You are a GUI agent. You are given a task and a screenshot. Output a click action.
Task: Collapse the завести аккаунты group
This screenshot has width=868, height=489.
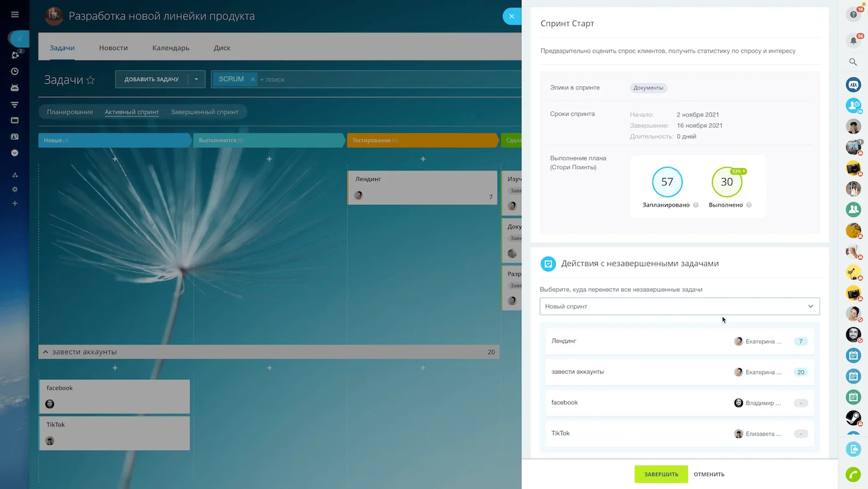pos(45,352)
